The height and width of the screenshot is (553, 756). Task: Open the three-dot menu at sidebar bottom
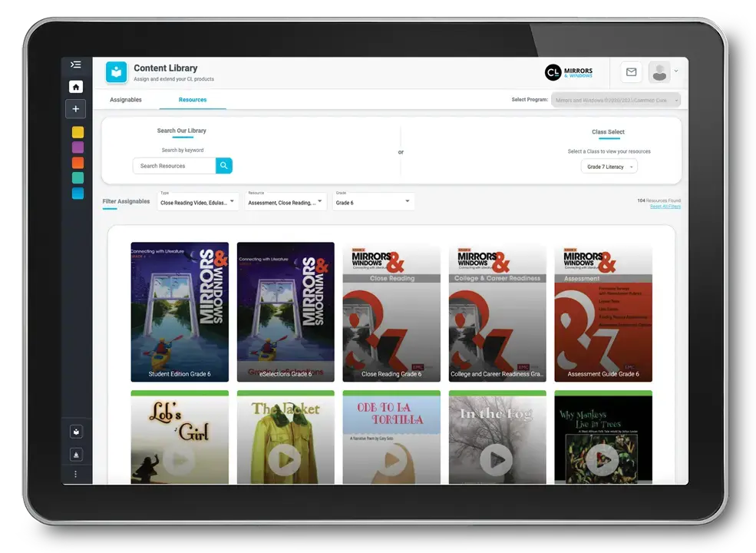75,474
